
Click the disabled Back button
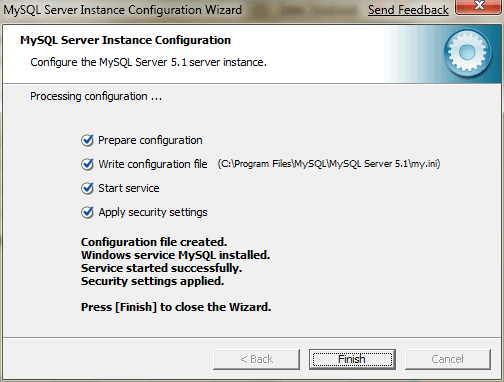(x=256, y=359)
